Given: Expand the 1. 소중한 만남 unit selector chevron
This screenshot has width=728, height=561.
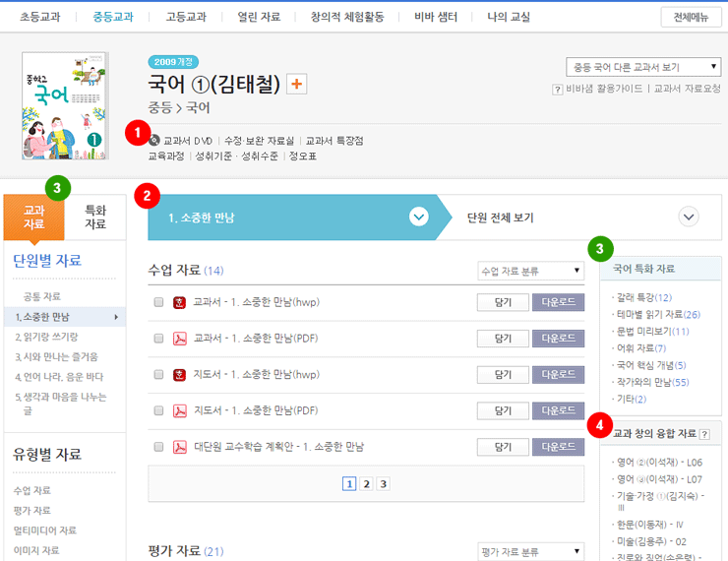Looking at the screenshot, I should tap(418, 218).
